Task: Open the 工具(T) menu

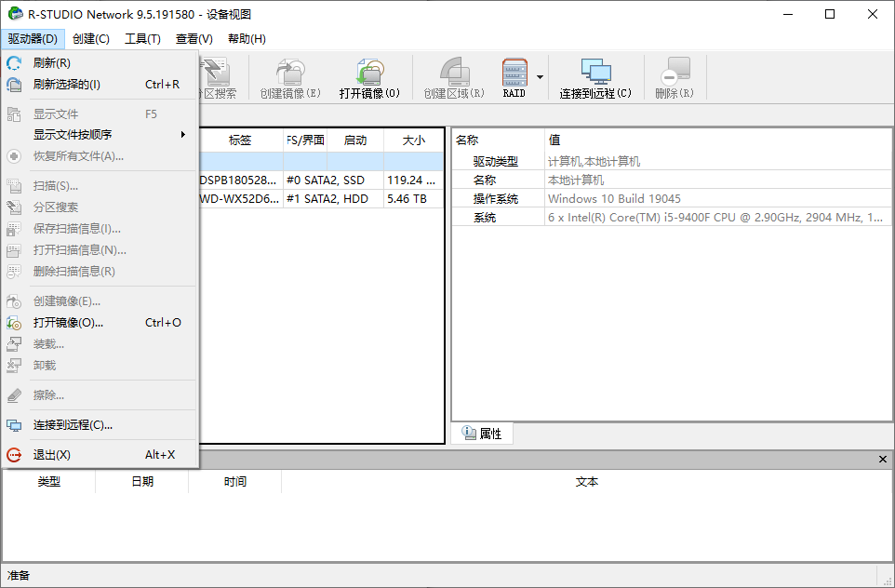Action: pos(141,38)
